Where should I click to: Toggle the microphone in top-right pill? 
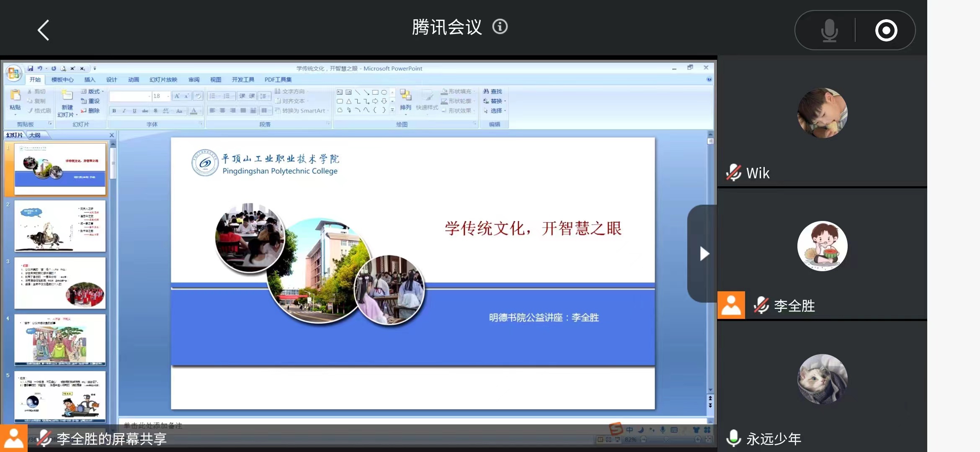click(x=829, y=31)
